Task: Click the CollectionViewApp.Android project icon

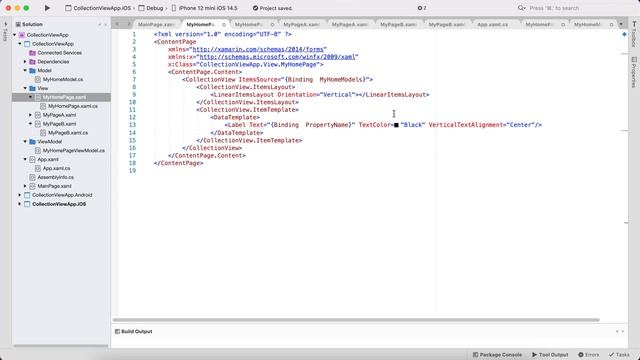Action: 27,195
